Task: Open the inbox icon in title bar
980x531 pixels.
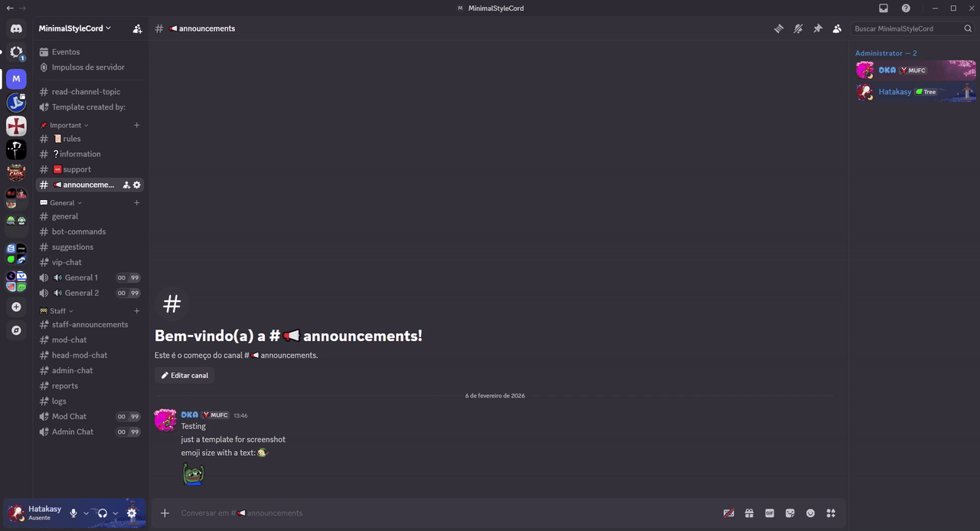Action: point(884,8)
